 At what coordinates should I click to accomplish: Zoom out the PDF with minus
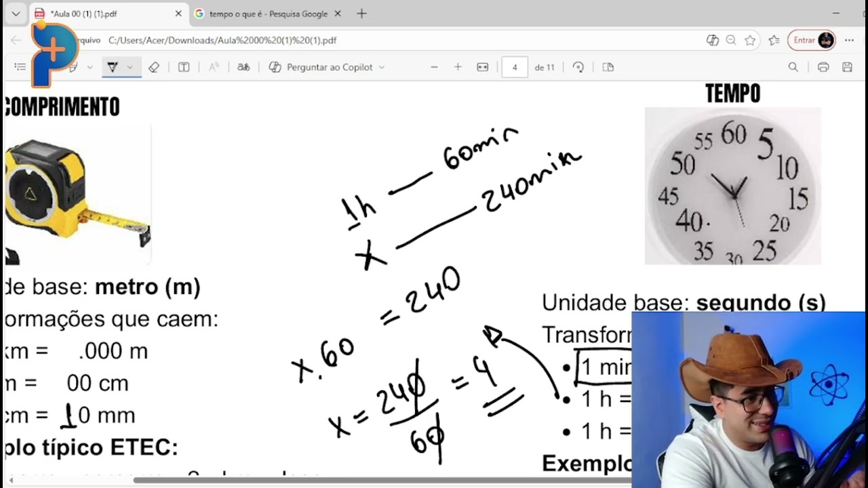pyautogui.click(x=434, y=67)
